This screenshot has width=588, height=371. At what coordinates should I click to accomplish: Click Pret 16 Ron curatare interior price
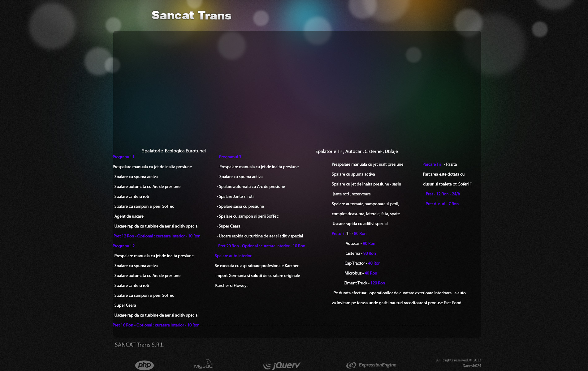[x=156, y=325]
